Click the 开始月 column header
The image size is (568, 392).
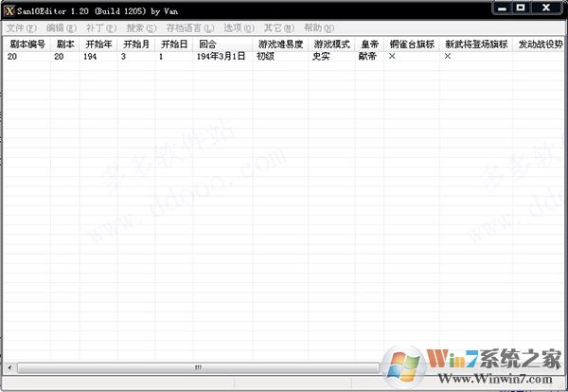tap(136, 45)
